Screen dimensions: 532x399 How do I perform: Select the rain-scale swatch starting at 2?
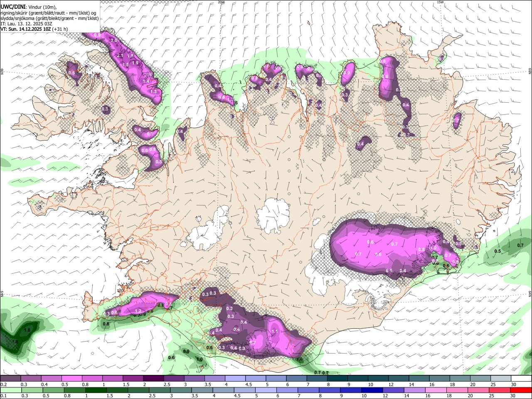(138, 390)
